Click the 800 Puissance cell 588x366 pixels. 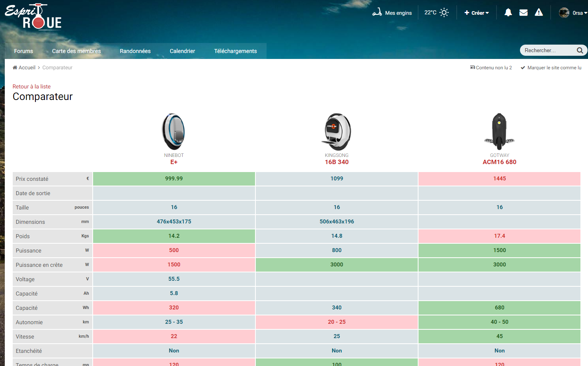(x=337, y=250)
